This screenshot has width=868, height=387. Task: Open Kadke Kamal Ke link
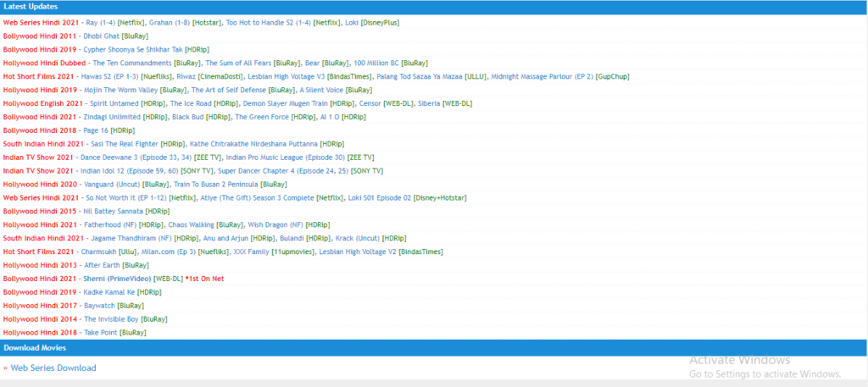click(x=109, y=292)
